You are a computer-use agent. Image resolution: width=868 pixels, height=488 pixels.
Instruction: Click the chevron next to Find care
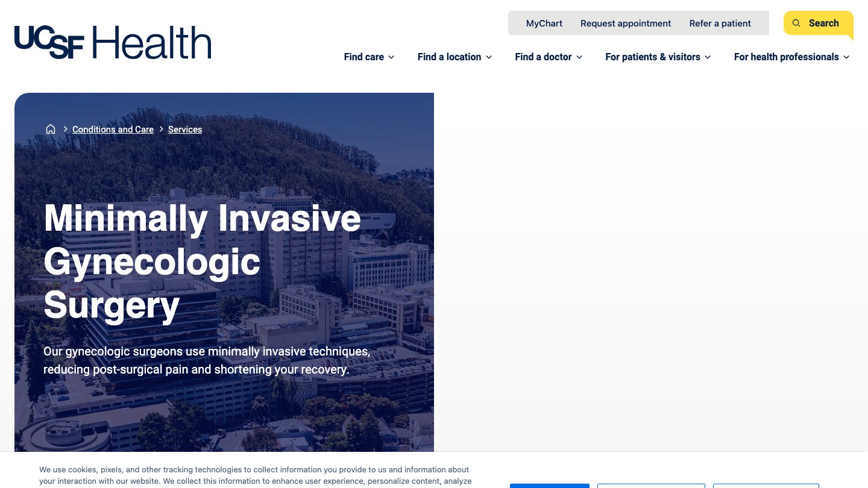click(391, 57)
